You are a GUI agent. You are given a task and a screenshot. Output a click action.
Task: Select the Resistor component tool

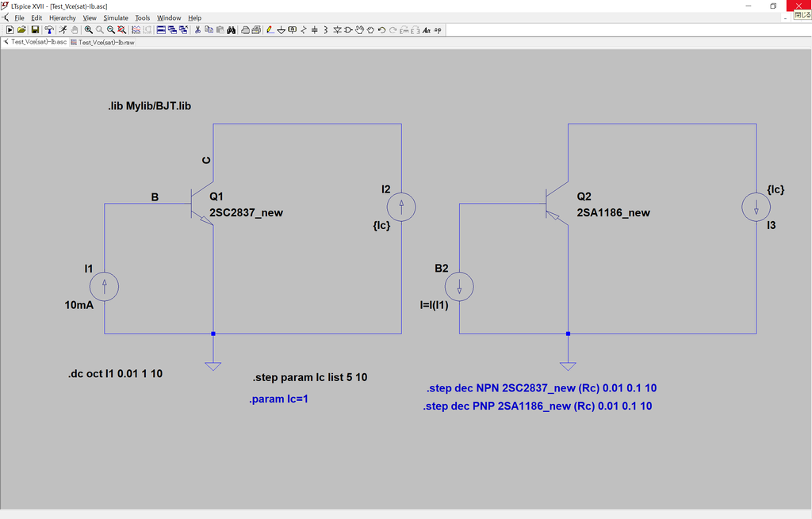coord(304,30)
